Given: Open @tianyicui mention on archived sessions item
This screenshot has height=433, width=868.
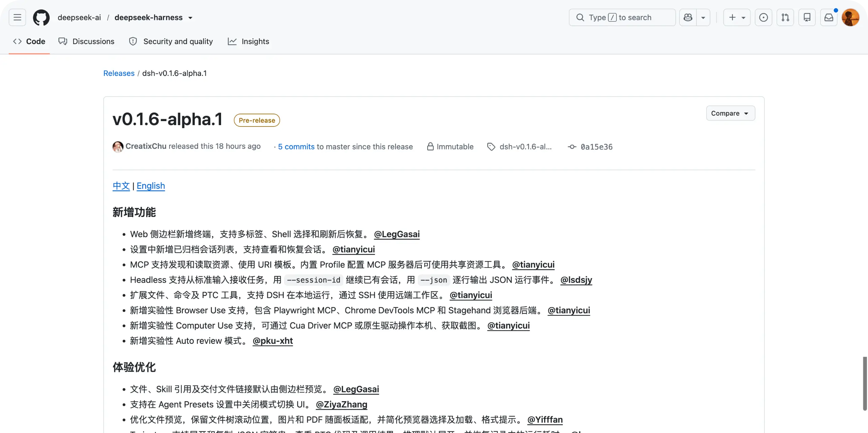Looking at the screenshot, I should (354, 250).
